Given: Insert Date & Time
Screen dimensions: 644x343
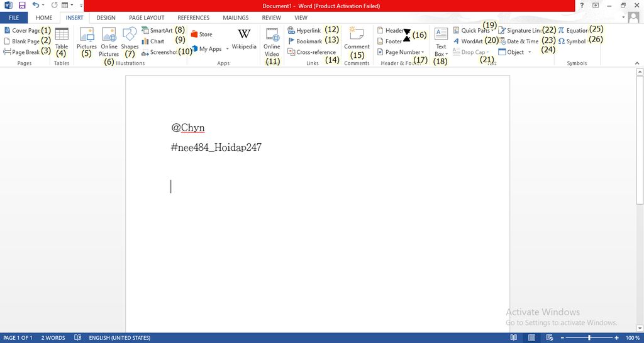Looking at the screenshot, I should 519,41.
